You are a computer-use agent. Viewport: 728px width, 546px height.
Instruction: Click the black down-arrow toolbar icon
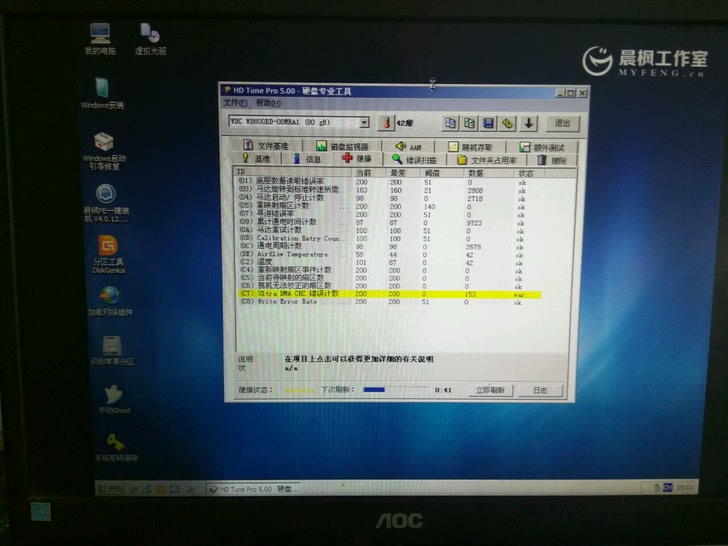[528, 123]
